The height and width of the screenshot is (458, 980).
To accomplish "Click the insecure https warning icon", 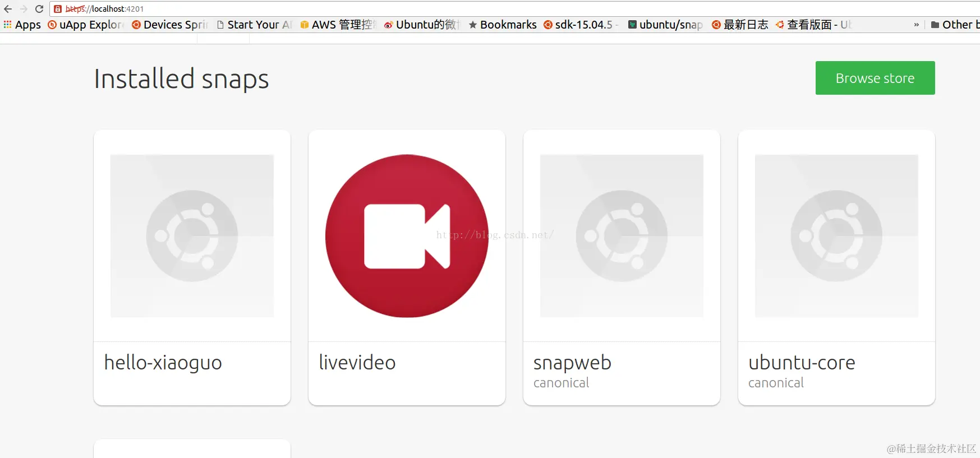I will (x=57, y=9).
